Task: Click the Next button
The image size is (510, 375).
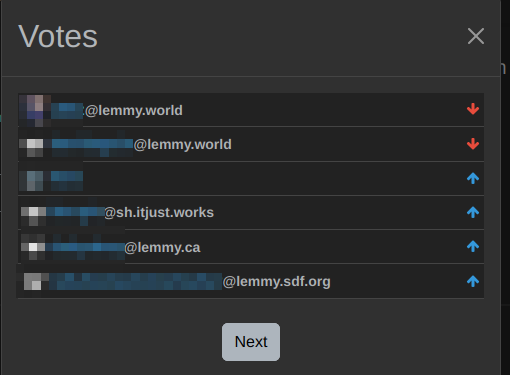Action: coord(251,342)
